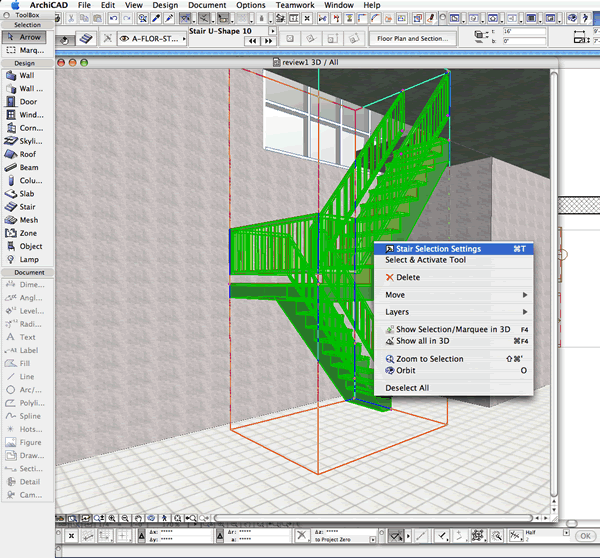600x558 pixels.
Task: Select the Door tool
Action: click(x=27, y=101)
